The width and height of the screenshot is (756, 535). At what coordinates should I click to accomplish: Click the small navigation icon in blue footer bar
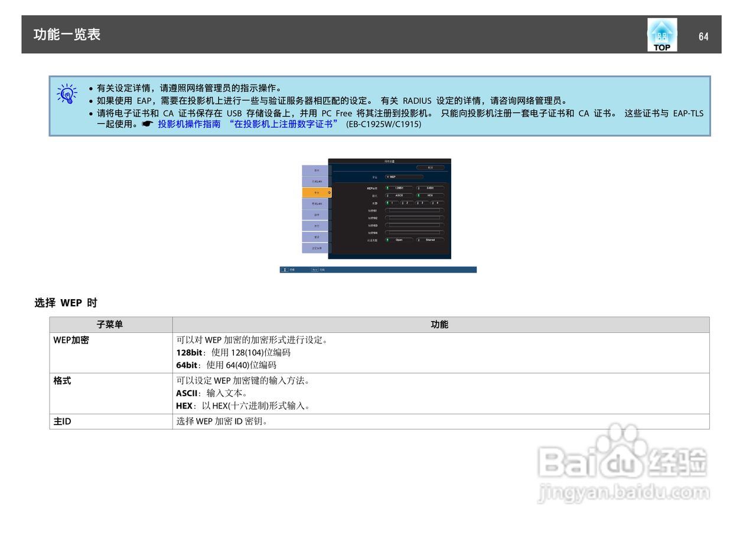(x=285, y=268)
